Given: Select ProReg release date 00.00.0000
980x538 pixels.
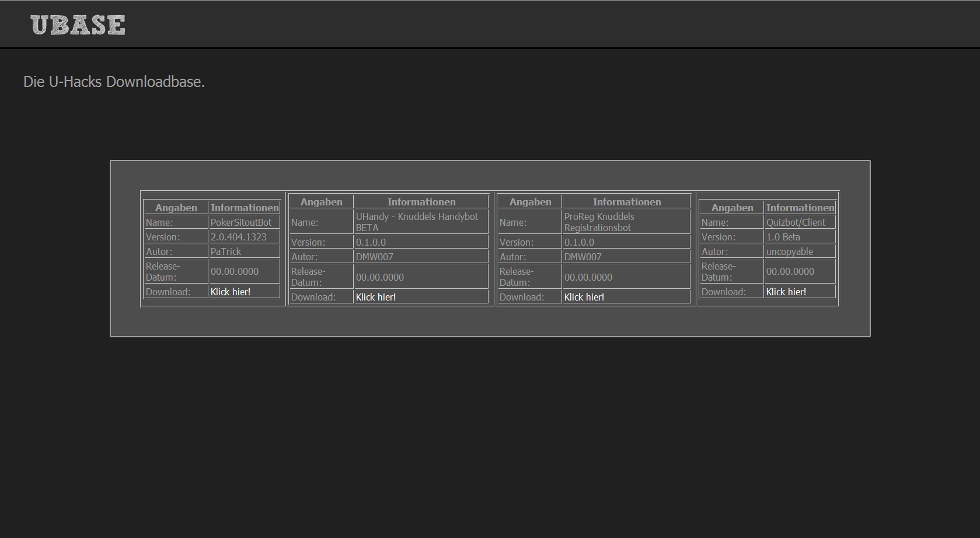Looking at the screenshot, I should (x=626, y=277).
